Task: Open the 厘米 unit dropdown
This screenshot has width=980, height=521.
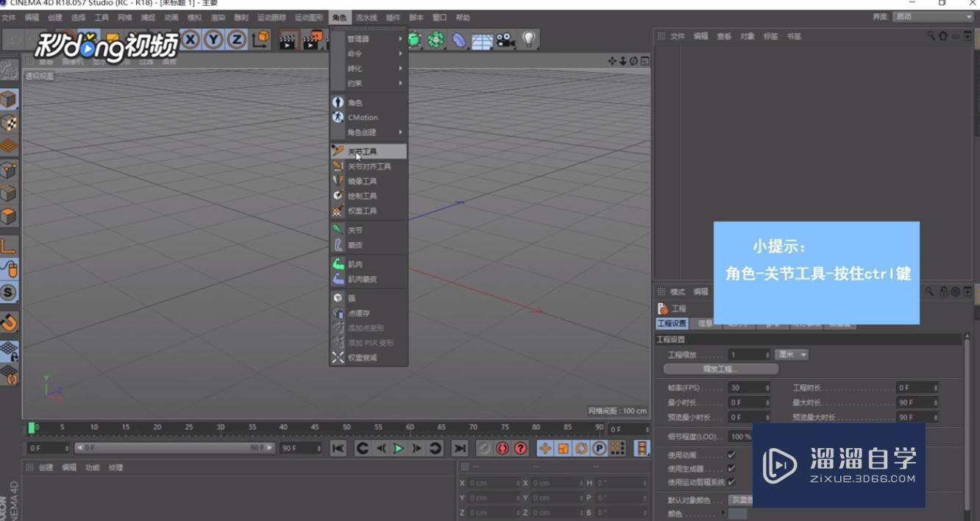Action: click(791, 355)
